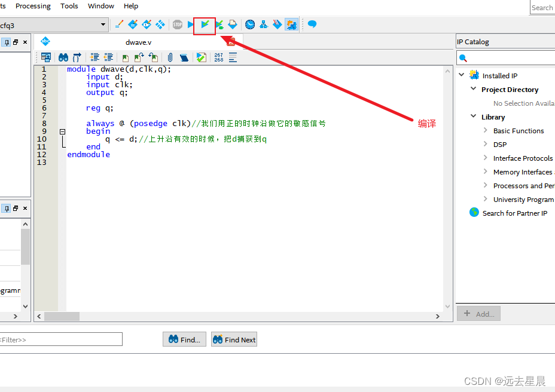Click the Find... button
The width and height of the screenshot is (555, 392).
[184, 339]
